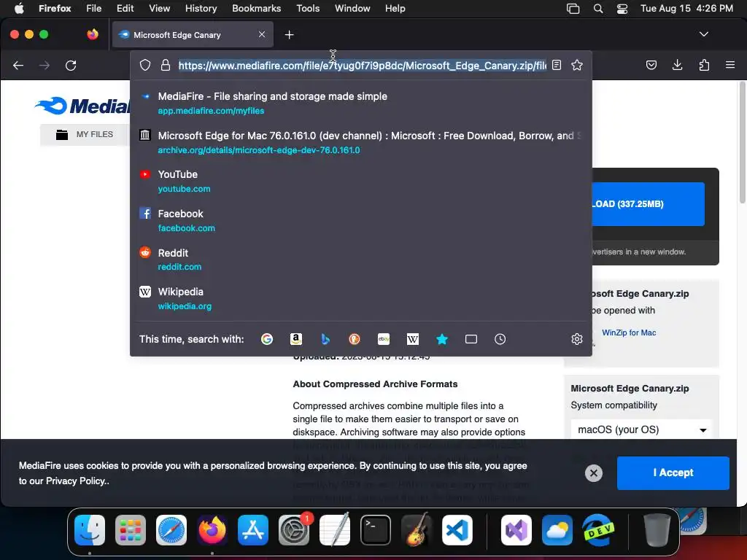This screenshot has width=747, height=560.
Task: Select the Facebook suggestion
Action: click(360, 220)
